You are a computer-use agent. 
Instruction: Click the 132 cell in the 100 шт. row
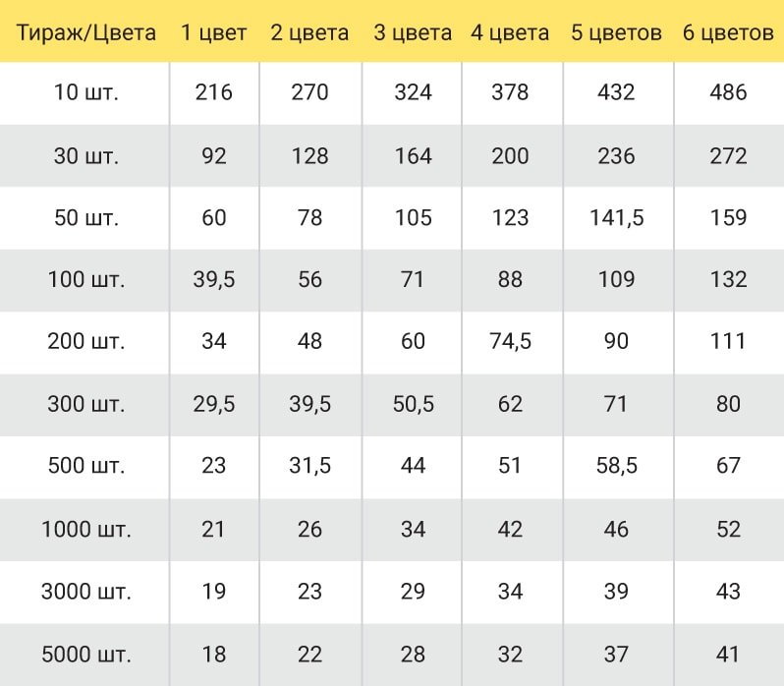(728, 279)
